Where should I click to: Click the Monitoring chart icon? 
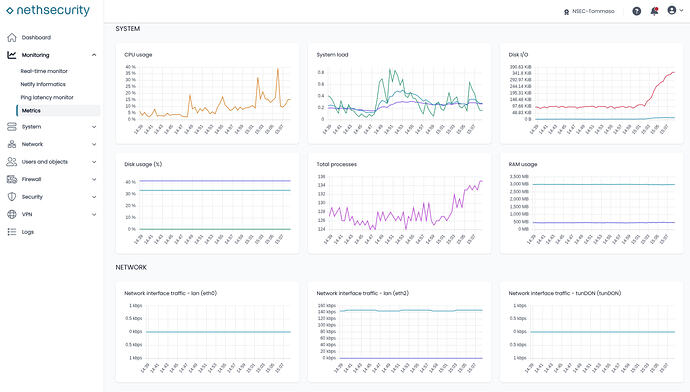coord(12,55)
